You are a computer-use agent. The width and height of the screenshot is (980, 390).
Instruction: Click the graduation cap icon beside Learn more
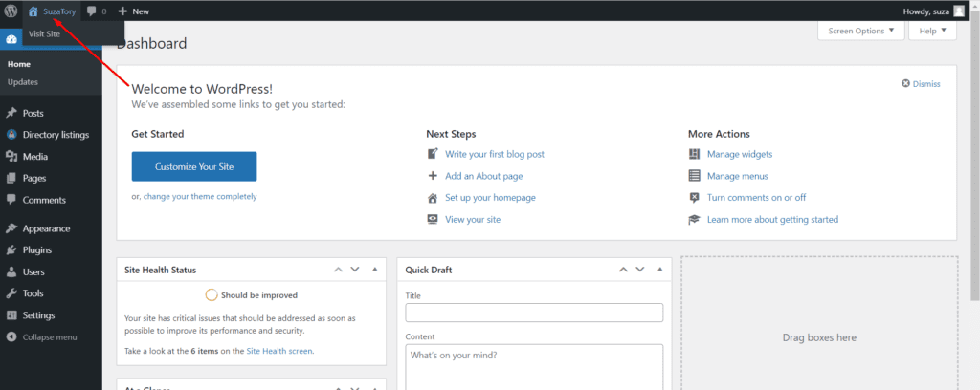[695, 220]
